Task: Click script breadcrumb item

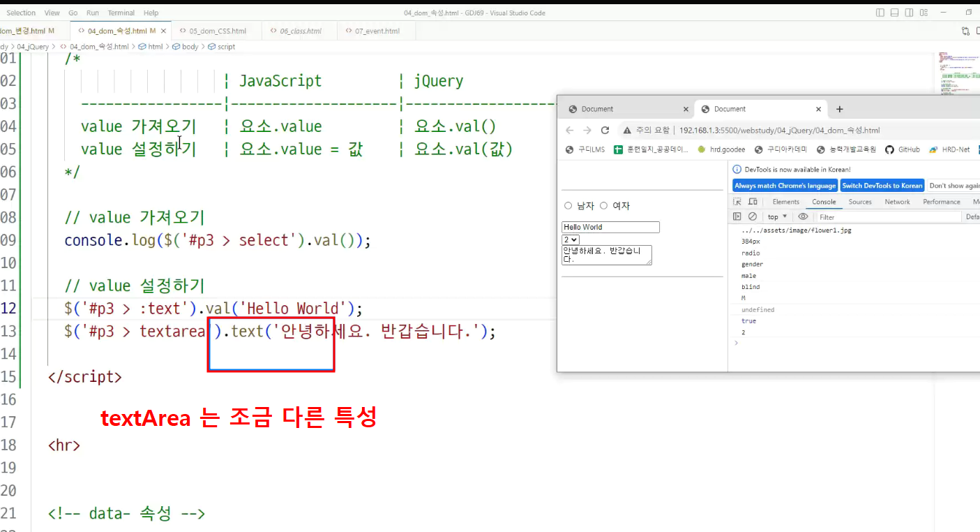Action: (222, 47)
